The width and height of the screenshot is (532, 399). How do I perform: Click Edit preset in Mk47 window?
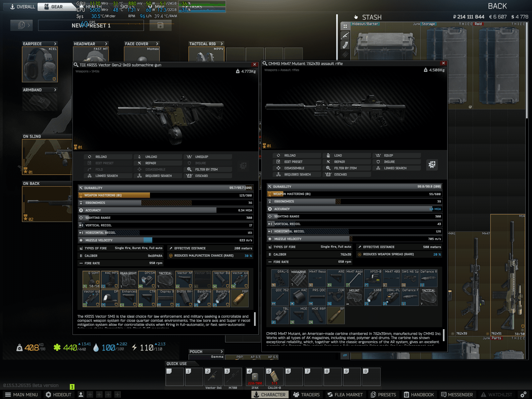click(297, 162)
